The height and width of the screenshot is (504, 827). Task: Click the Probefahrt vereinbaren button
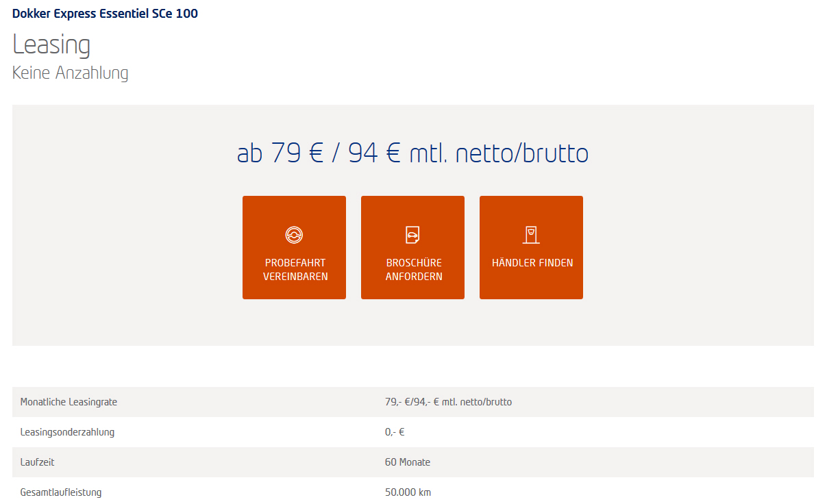click(294, 247)
